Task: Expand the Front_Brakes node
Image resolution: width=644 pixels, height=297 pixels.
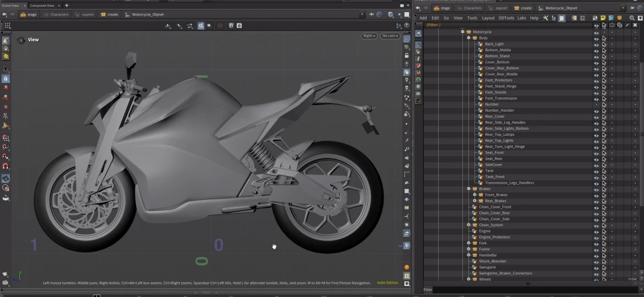Action: point(475,195)
